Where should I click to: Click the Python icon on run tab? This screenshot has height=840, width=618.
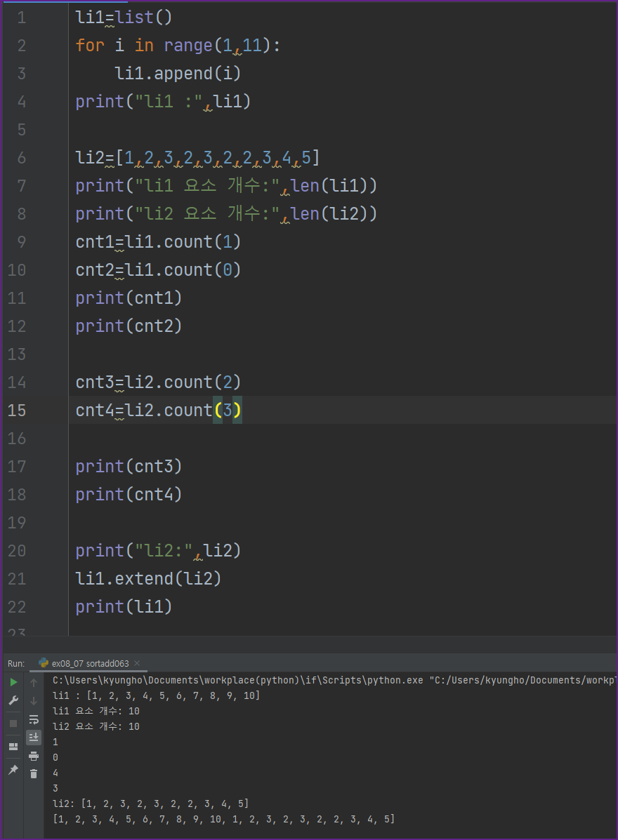click(44, 663)
